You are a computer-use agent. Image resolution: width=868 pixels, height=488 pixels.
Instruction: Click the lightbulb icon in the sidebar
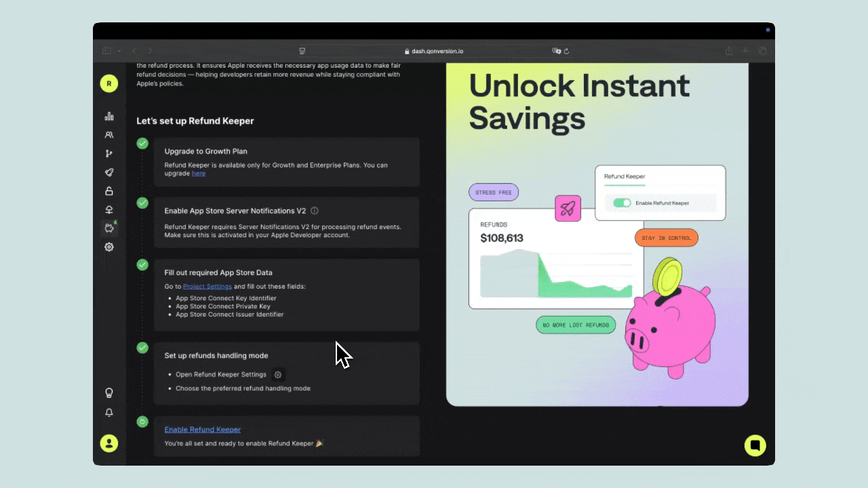(x=109, y=392)
